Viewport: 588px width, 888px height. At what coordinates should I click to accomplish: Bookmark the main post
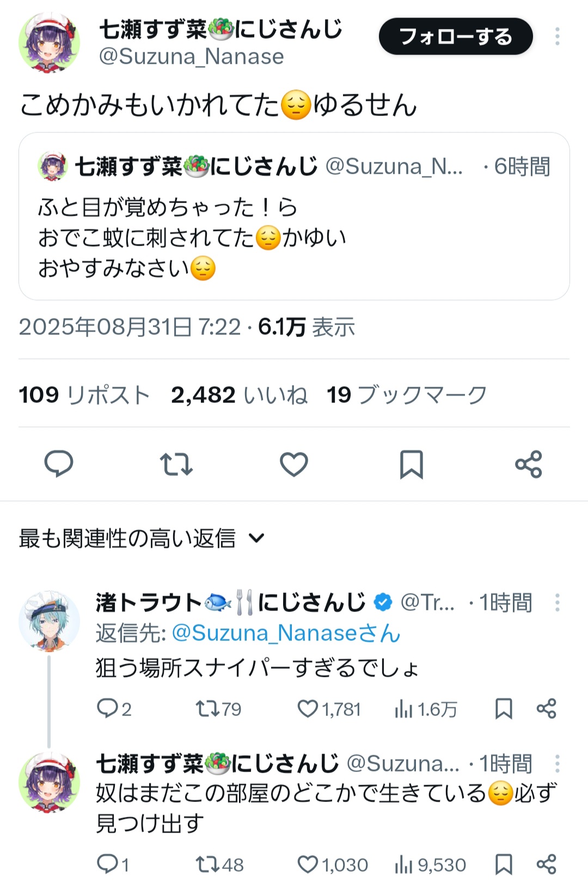pos(411,464)
